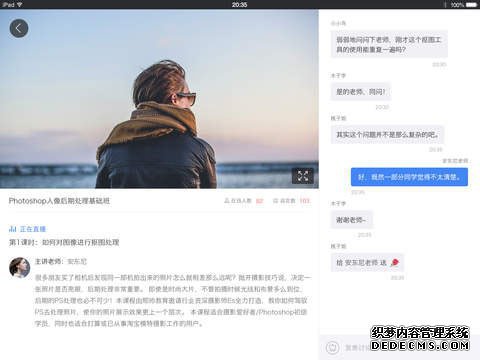This screenshot has height=360, width=480.
Task: Click the blue teacher reply bubble
Action: (x=409, y=177)
